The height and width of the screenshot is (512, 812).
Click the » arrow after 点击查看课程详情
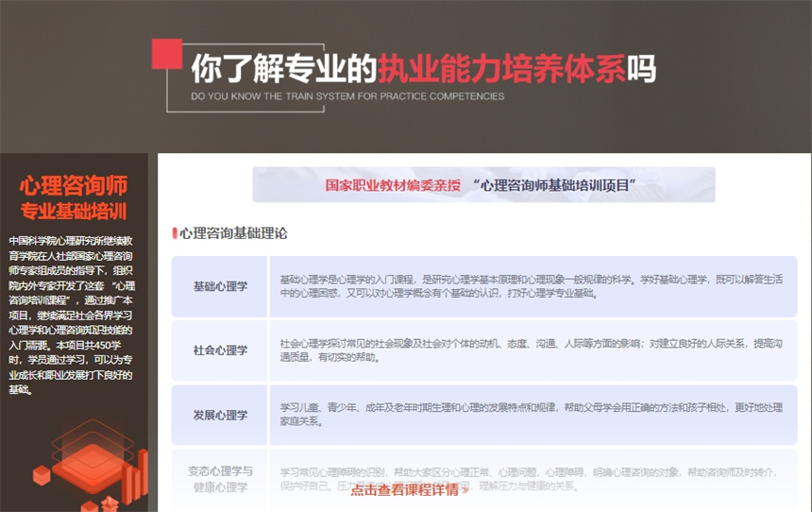[x=465, y=490]
